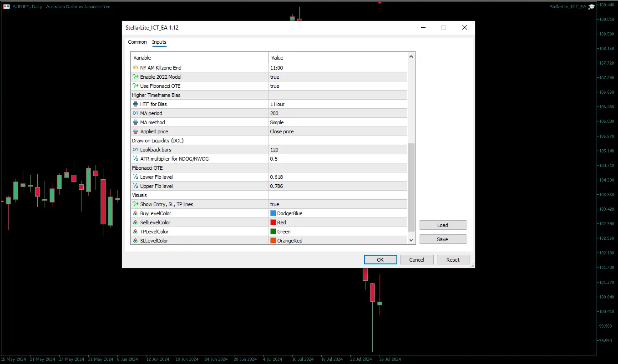The width and height of the screenshot is (618, 364).
Task: Click the AUDJPY chart symbol icon in the chart corner
Action: [x=7, y=7]
